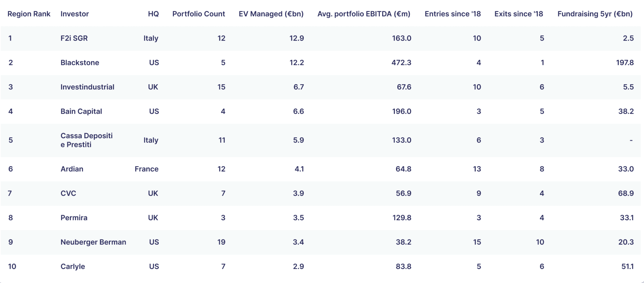Viewport: 644px width, 283px height.
Task: Click the Exits since '18 header
Action: [x=519, y=14]
